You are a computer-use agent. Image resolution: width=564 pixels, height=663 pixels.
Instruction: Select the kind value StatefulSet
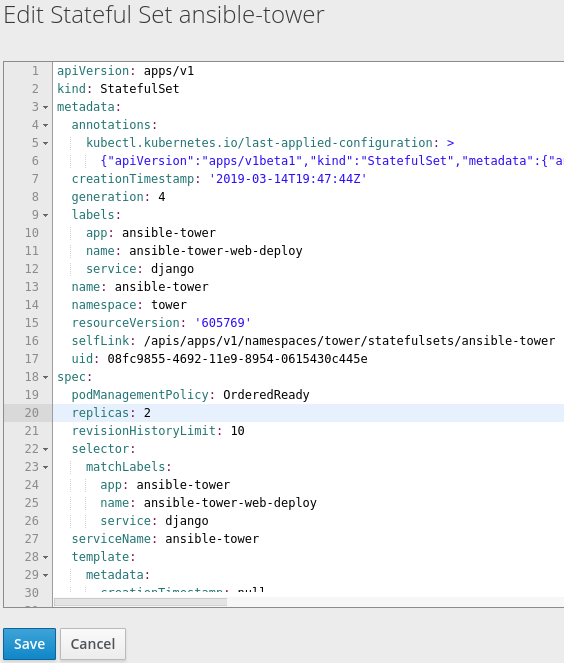click(140, 89)
